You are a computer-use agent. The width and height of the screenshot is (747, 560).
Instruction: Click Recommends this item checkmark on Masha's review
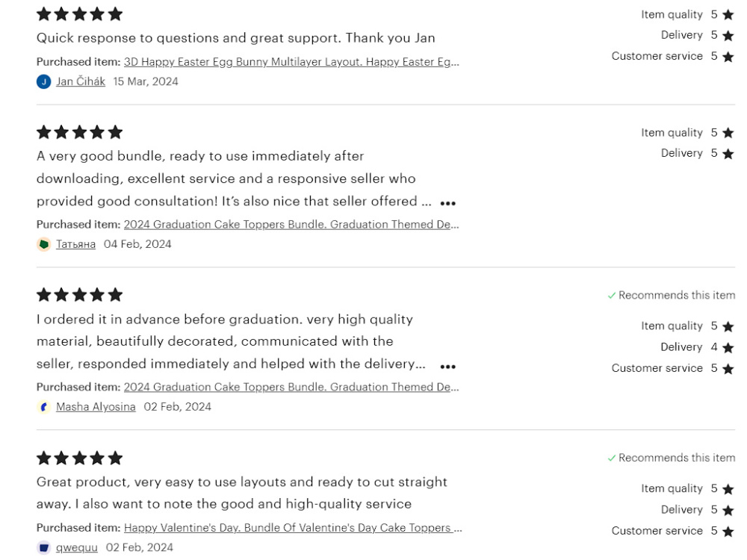[x=612, y=296]
